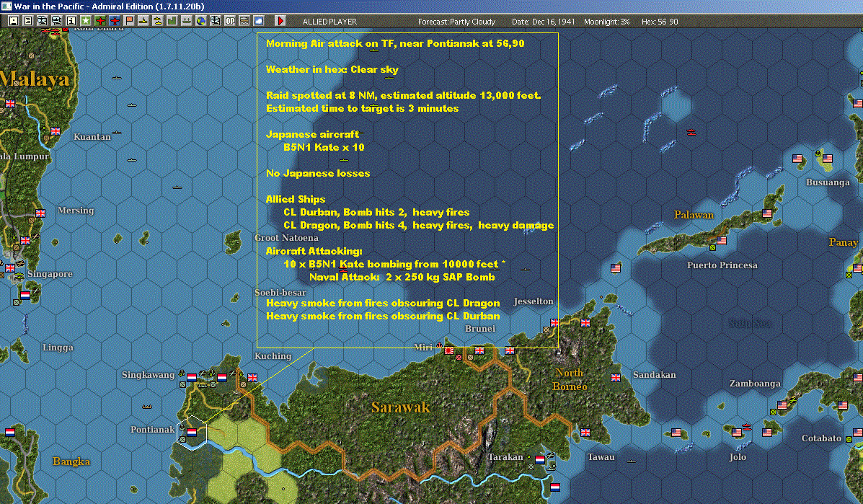This screenshot has height=504, width=863.
Task: Click the 'Weather in hex: Clear sky' line
Action: [x=332, y=69]
